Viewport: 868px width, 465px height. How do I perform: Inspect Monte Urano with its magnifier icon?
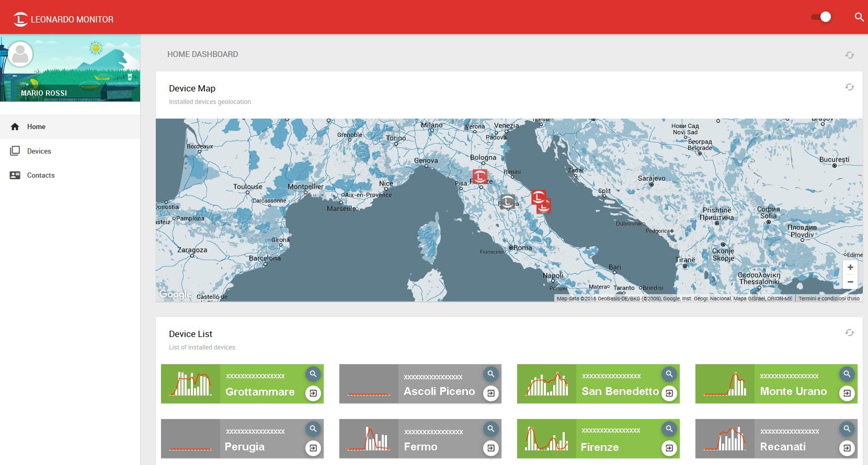click(847, 374)
